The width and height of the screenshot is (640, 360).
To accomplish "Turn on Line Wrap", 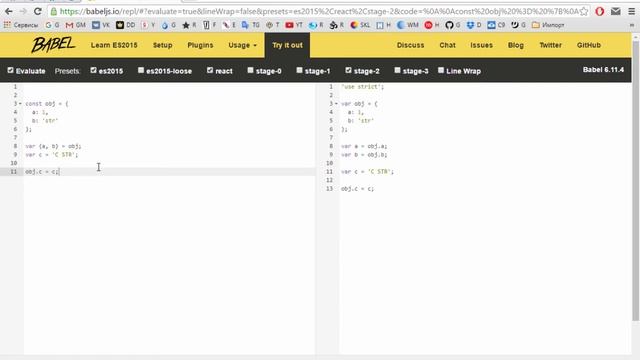I will tap(441, 70).
